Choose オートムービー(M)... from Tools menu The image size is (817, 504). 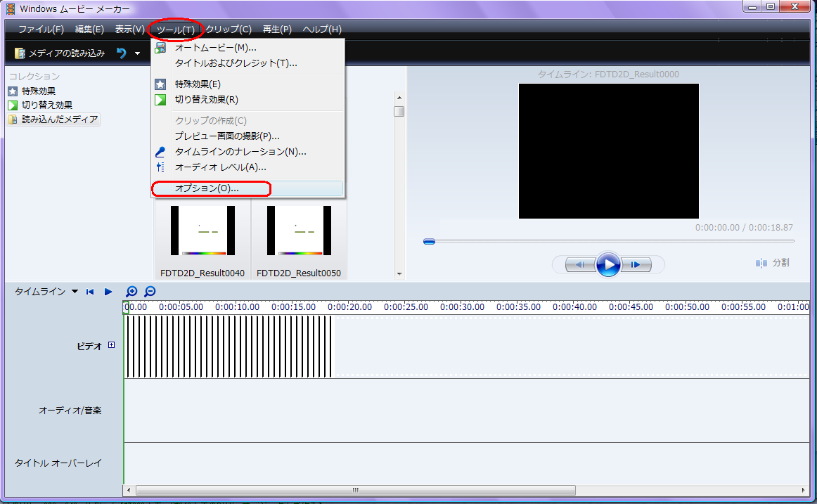tap(247, 48)
